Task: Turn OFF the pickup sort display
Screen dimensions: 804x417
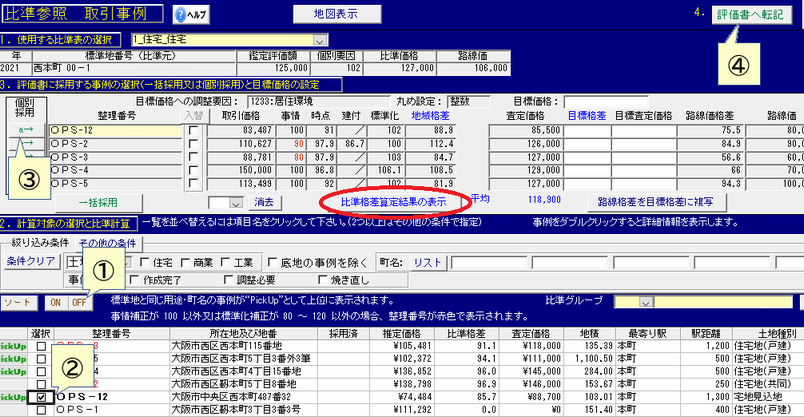Action: point(78,302)
